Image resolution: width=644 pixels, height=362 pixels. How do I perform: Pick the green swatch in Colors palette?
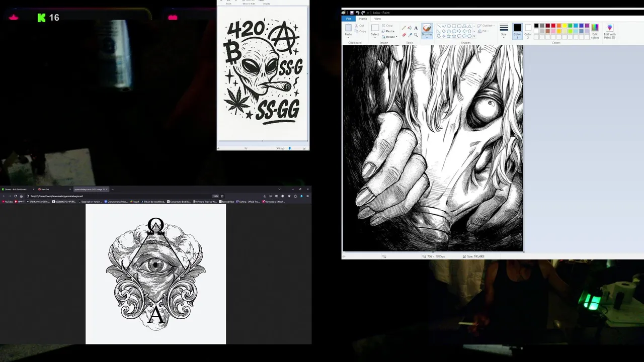(570, 26)
